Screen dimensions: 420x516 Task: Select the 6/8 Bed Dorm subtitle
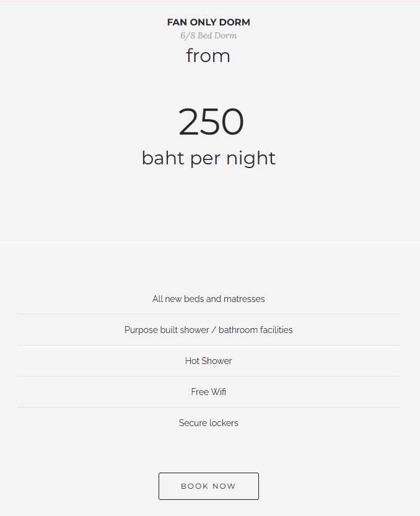click(x=209, y=35)
